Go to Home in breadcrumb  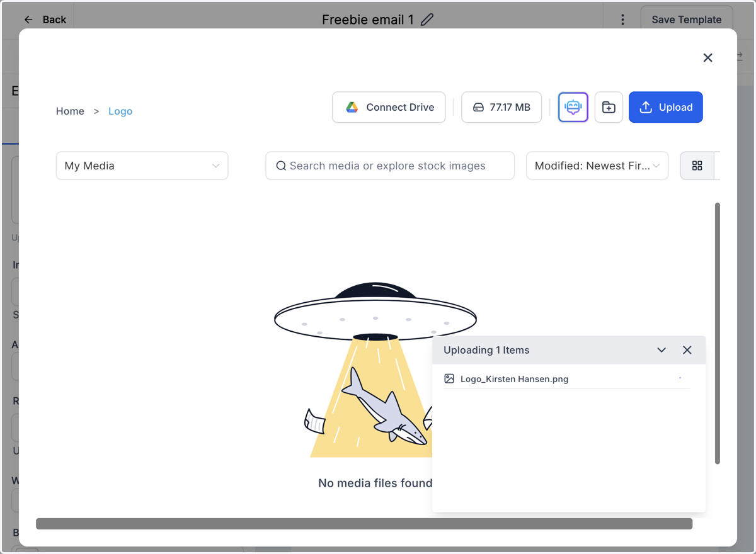pyautogui.click(x=70, y=111)
